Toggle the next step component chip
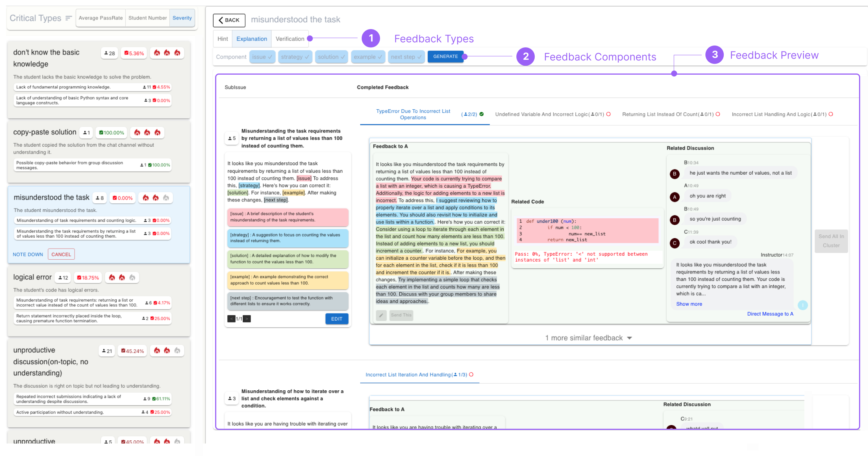The width and height of the screenshot is (868, 456). pos(406,57)
